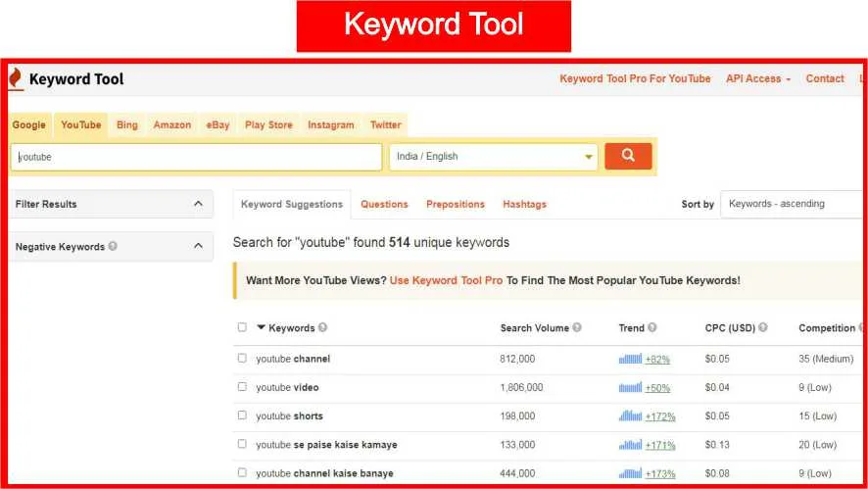Click the Use Keyword Tool Pro link
868x489 pixels.
point(446,280)
